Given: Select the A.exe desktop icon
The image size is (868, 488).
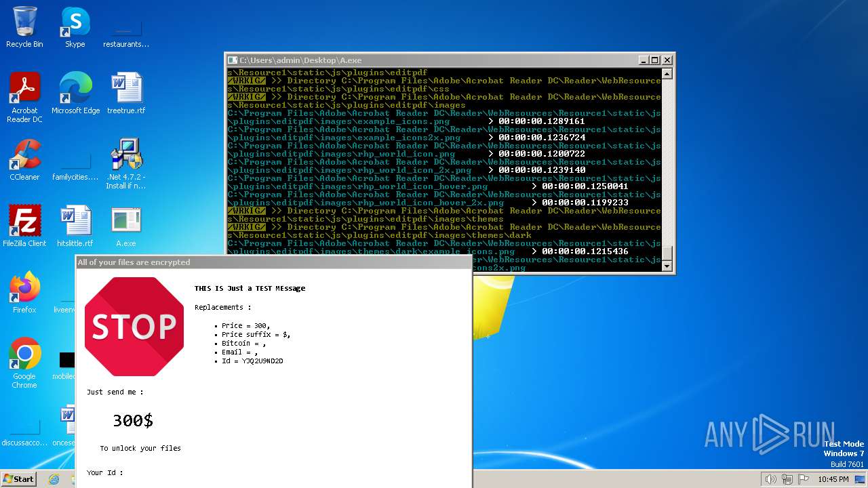Looking at the screenshot, I should pos(126,226).
